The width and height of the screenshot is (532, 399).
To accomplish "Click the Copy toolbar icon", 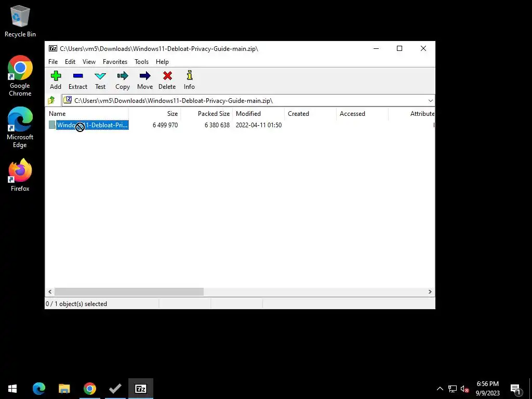I will coord(123,76).
